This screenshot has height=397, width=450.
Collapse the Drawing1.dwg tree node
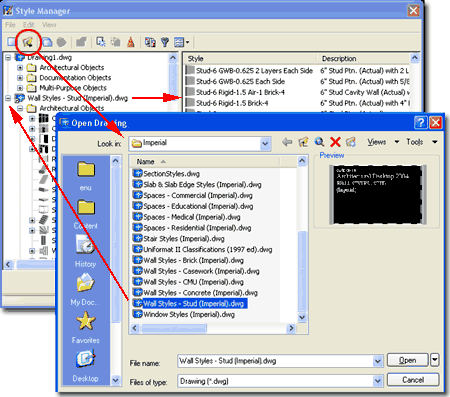point(8,58)
